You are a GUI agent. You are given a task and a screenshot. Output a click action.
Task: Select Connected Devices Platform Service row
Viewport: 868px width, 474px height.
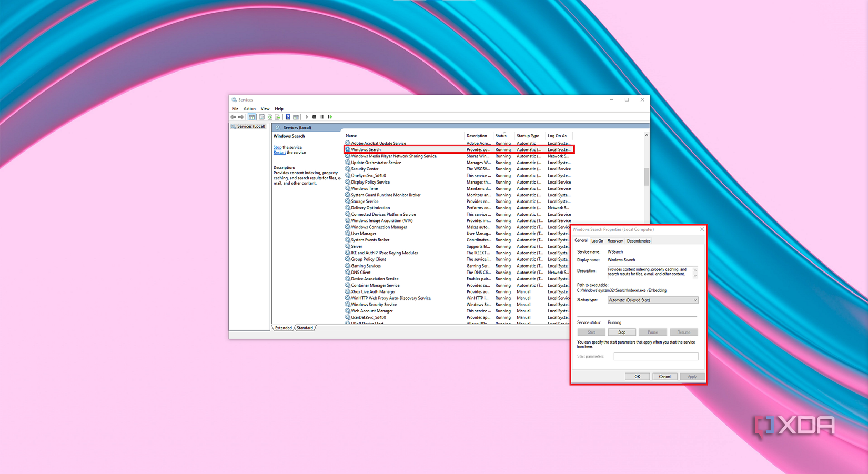[459, 214]
